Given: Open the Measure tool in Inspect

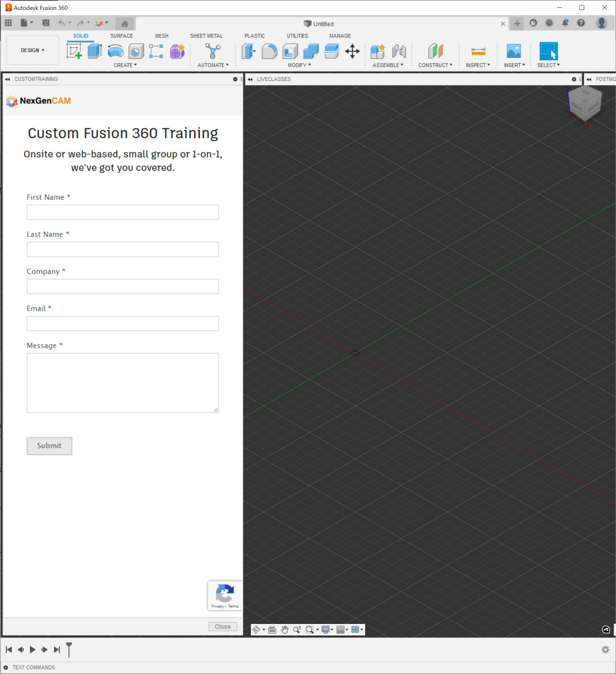Looking at the screenshot, I should click(x=478, y=51).
